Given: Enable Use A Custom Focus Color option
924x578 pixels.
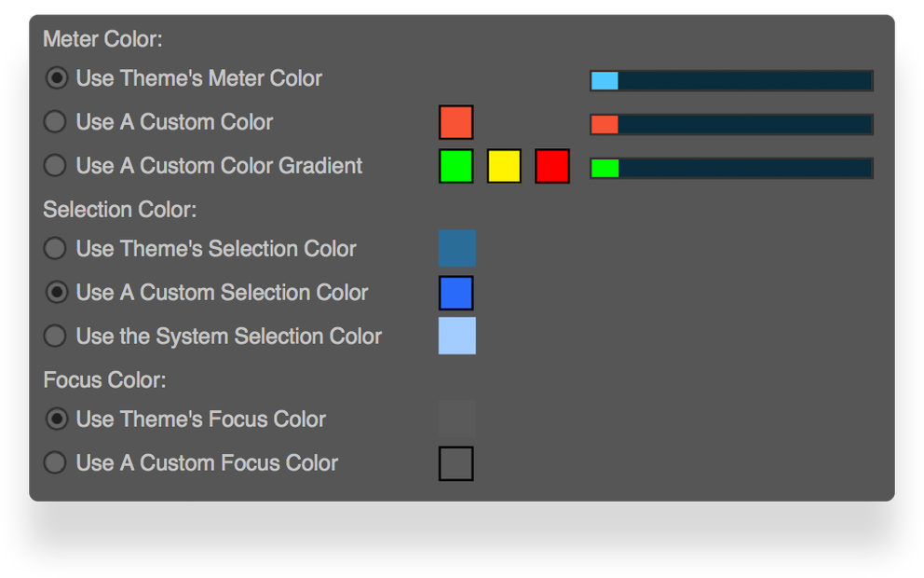Looking at the screenshot, I should 56,462.
